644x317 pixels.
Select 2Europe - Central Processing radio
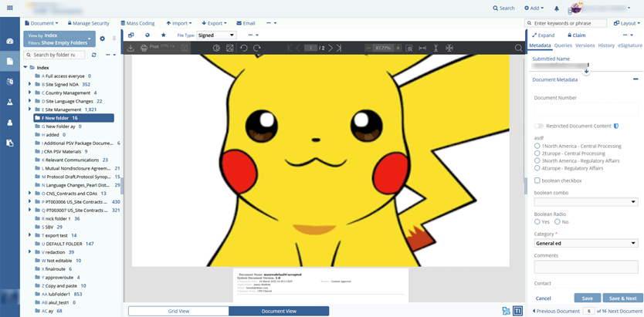537,153
